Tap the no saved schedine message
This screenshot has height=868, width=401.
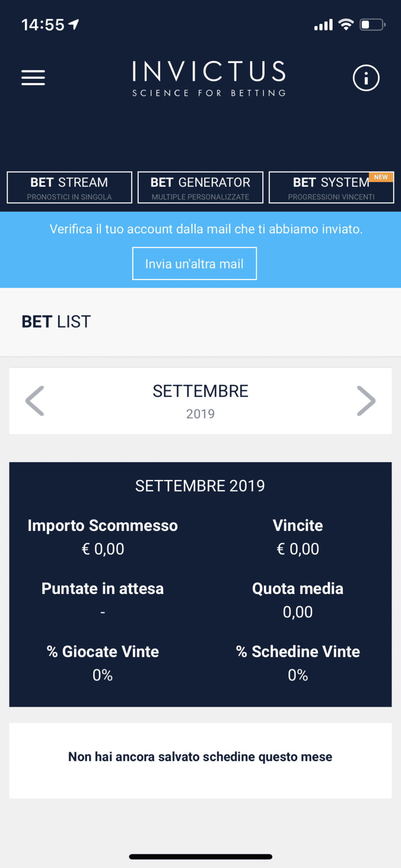click(200, 757)
